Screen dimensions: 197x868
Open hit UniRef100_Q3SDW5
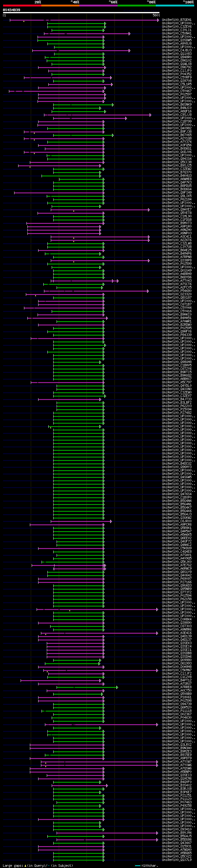click(x=176, y=40)
